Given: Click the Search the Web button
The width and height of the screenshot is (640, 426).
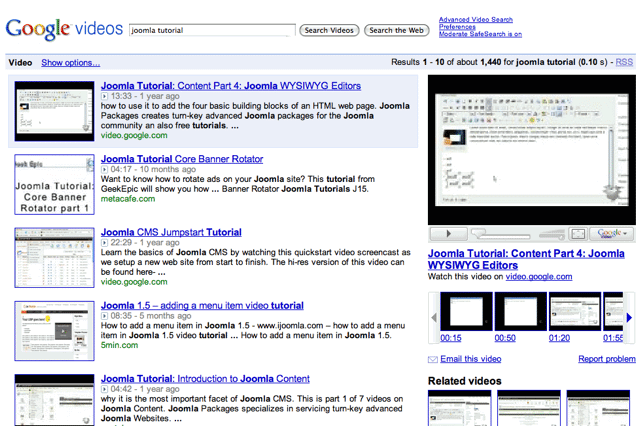Looking at the screenshot, I should [x=396, y=30].
